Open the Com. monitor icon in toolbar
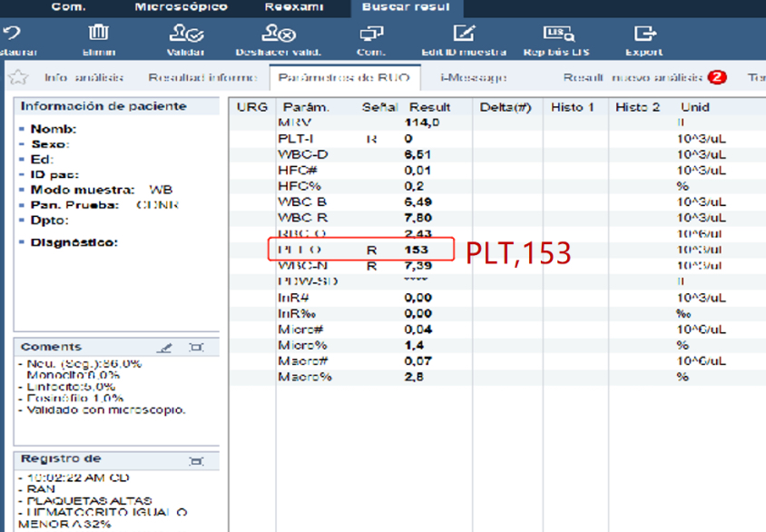Image resolution: width=766 pixels, height=532 pixels. 370,34
